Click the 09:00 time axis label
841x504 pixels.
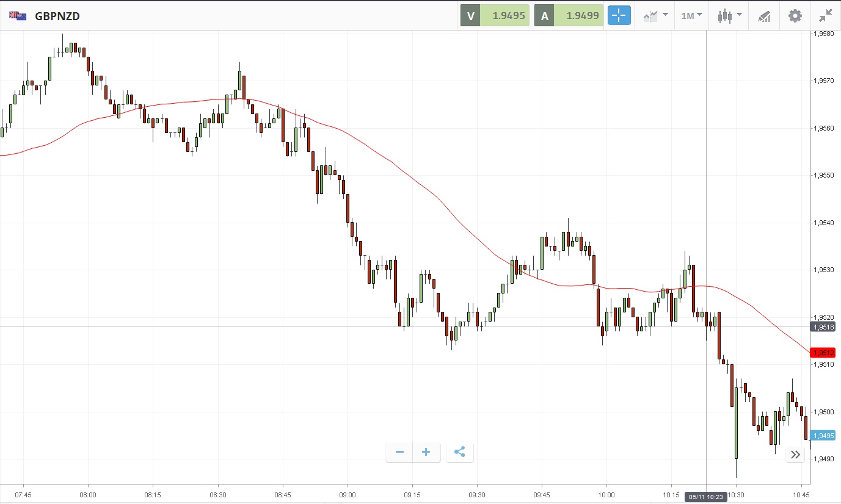[347, 495]
